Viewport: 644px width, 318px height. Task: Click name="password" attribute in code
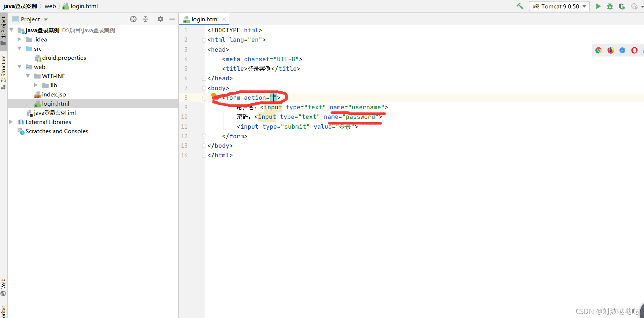point(351,117)
